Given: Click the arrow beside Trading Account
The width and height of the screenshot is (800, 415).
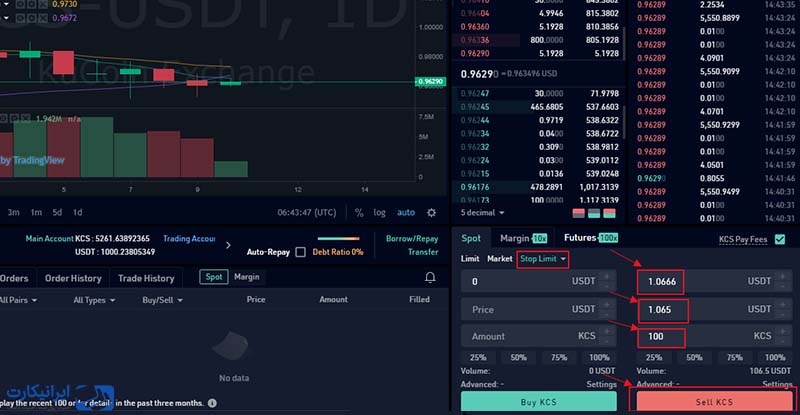Looking at the screenshot, I should coord(228,246).
